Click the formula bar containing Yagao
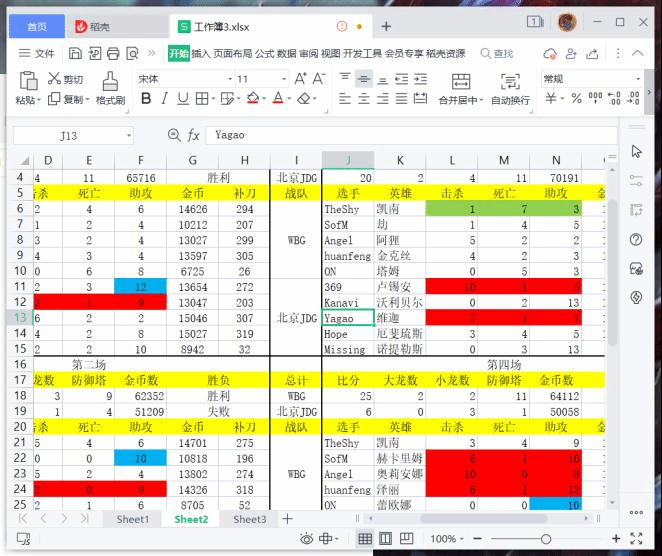 coord(411,136)
